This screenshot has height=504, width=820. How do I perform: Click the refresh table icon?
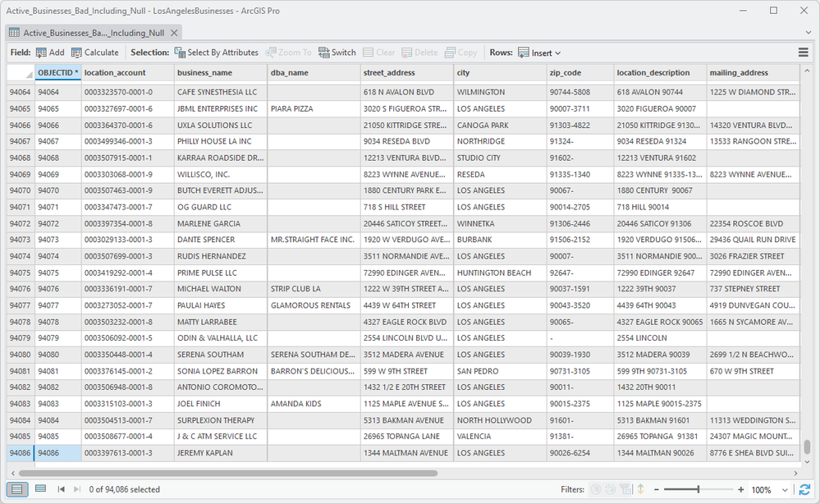click(x=805, y=489)
